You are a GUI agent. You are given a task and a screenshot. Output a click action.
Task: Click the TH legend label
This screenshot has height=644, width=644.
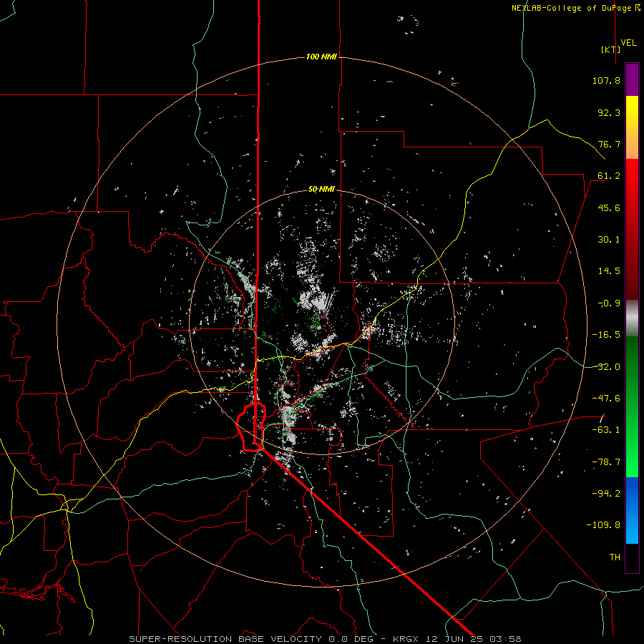point(615,557)
